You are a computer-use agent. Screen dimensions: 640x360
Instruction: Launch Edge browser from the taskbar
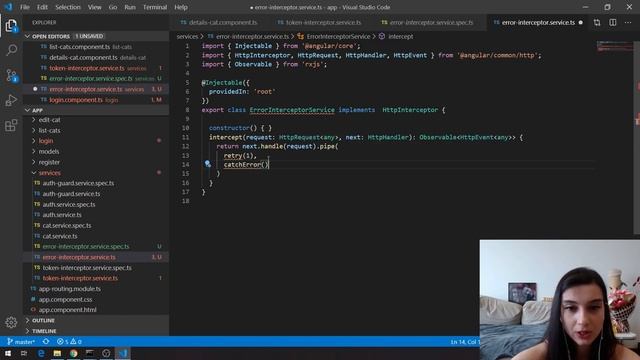coord(41,353)
